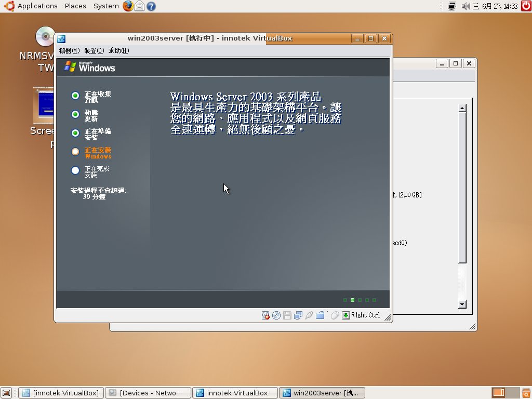Open the 裝置(D) Devices menu
Viewport: 532px width, 399px height.
94,50
